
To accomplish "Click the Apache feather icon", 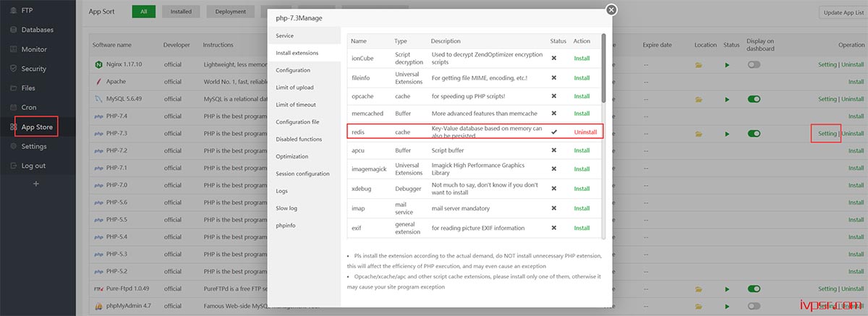I will pos(98,82).
